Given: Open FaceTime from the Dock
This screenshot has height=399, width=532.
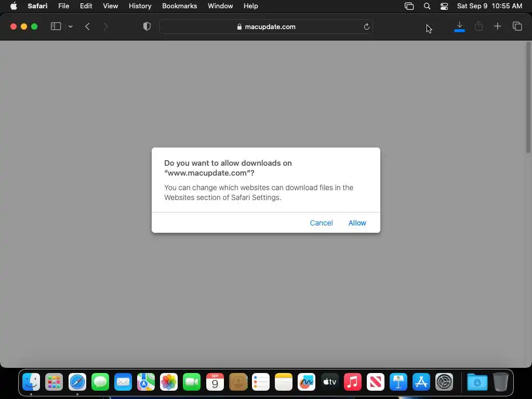Looking at the screenshot, I should click(x=192, y=382).
